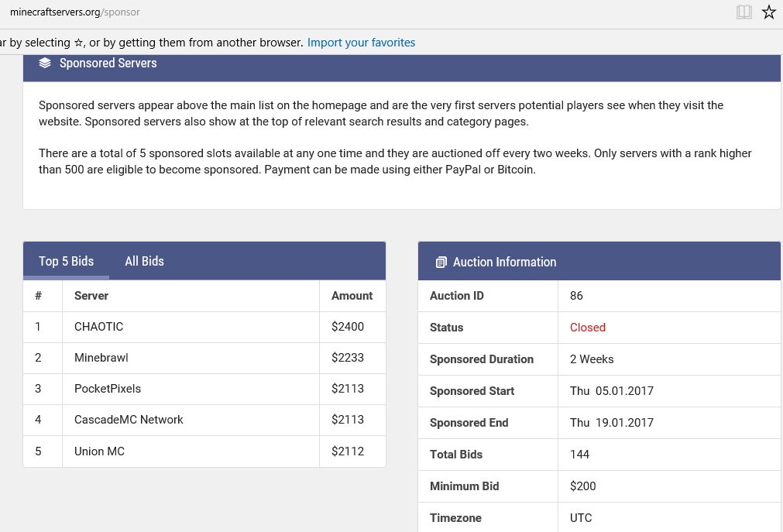
Task: Click the red Closed status text
Action: 587,328
